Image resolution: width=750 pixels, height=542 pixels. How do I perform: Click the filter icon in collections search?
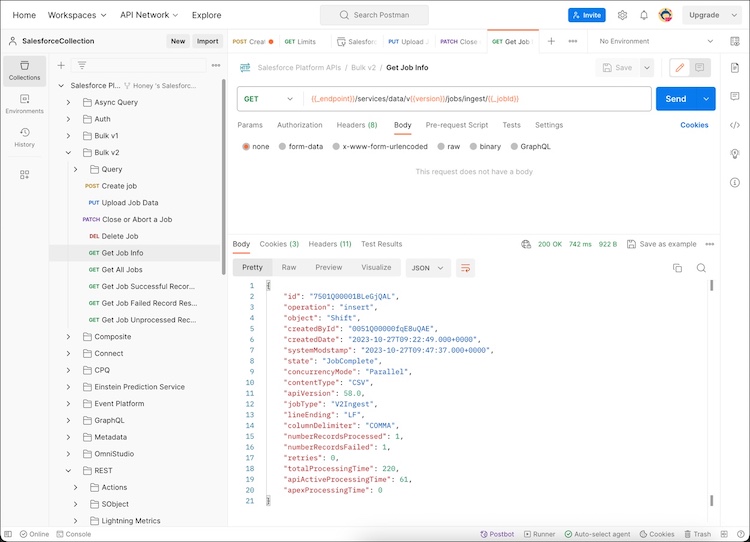[x=82, y=66]
